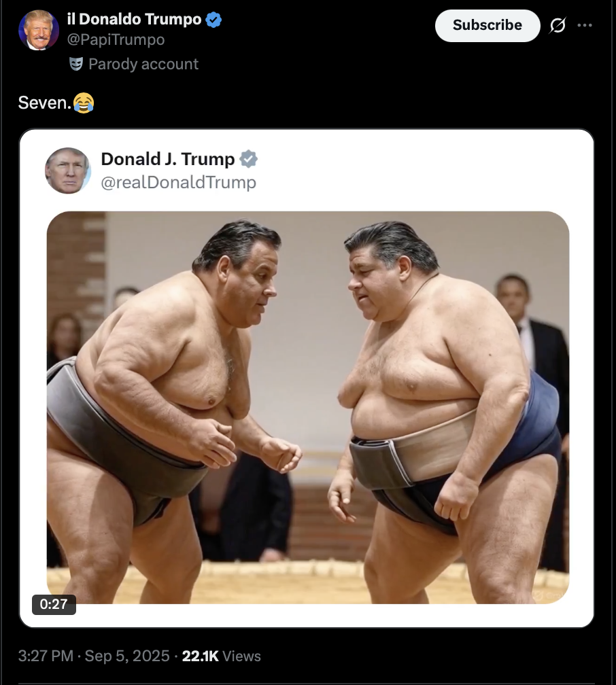Open the @PapiTrumpo handle link
This screenshot has height=685, width=616.
pyautogui.click(x=116, y=39)
